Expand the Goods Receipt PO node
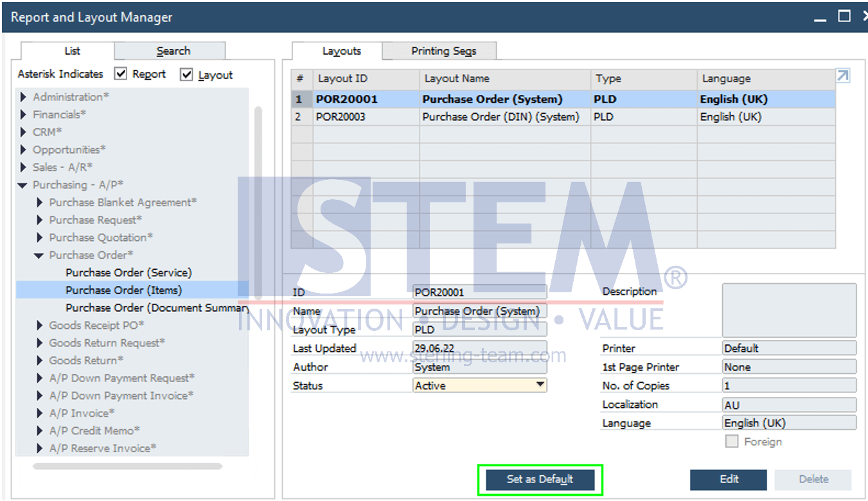The image size is (868, 501). pos(40,325)
